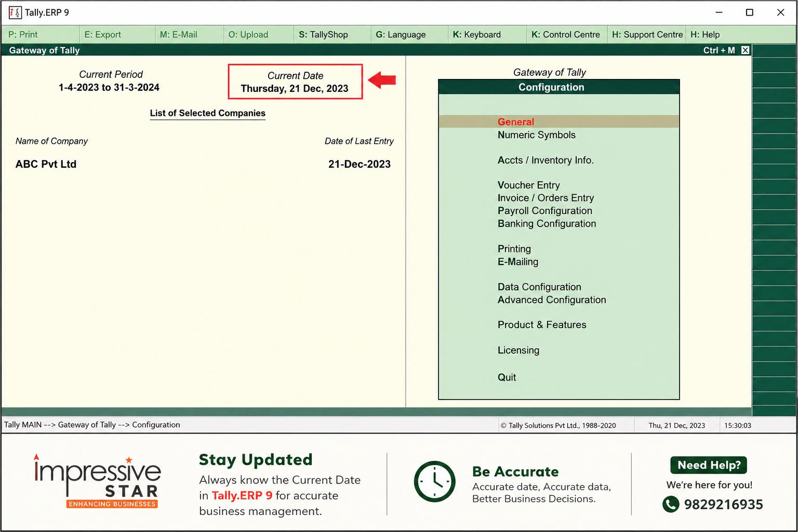This screenshot has width=798, height=532.
Task: Select Data Configuration
Action: [x=539, y=287]
